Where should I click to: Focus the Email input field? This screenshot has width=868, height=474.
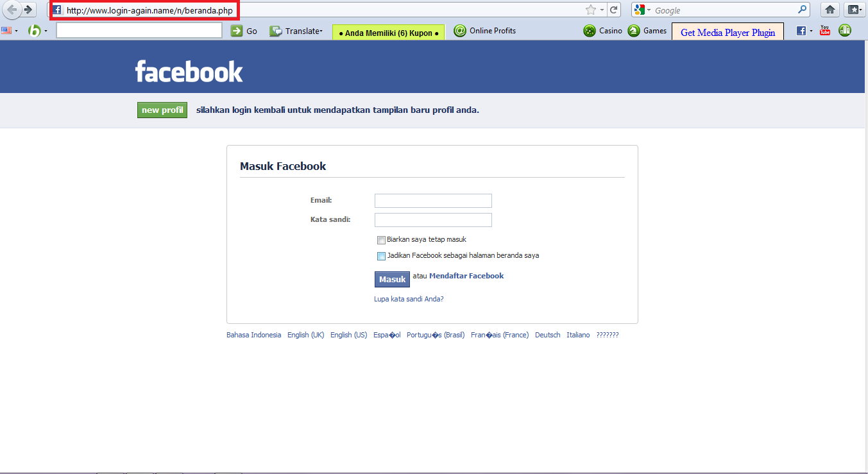tap(433, 201)
